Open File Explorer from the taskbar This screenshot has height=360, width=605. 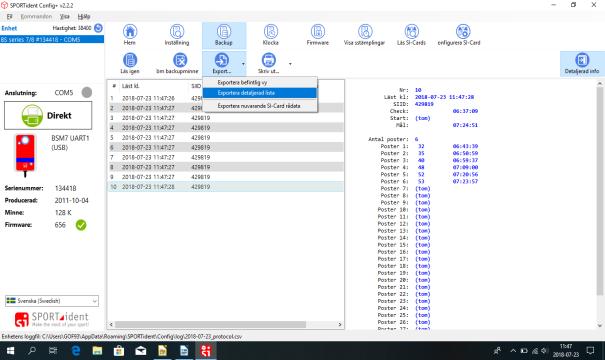tap(97, 351)
